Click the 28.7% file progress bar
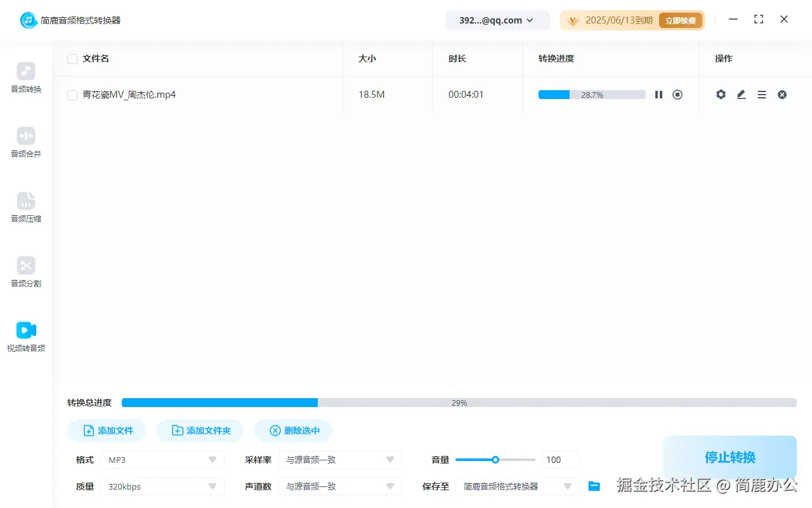 (x=592, y=95)
